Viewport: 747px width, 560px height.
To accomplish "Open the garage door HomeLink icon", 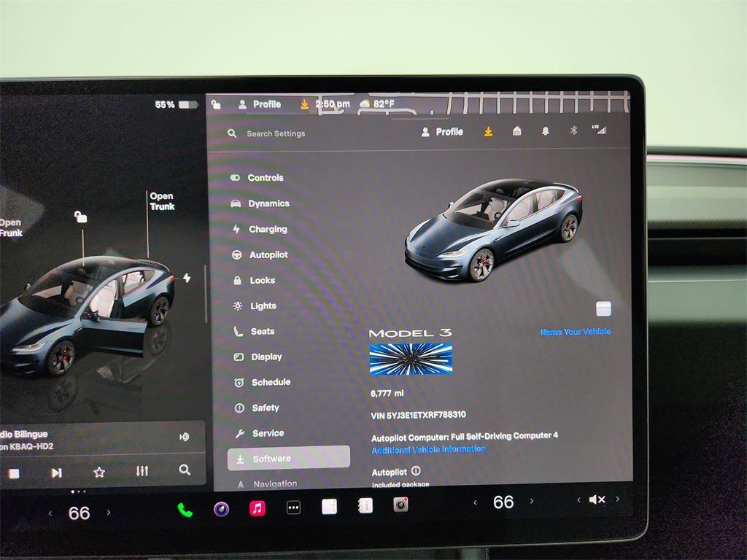I will 517,131.
